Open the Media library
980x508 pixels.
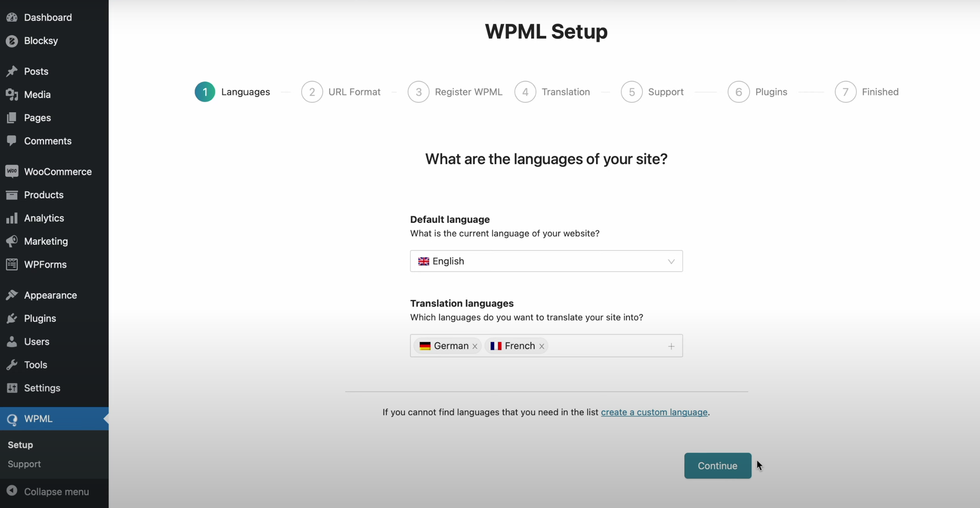click(x=38, y=94)
